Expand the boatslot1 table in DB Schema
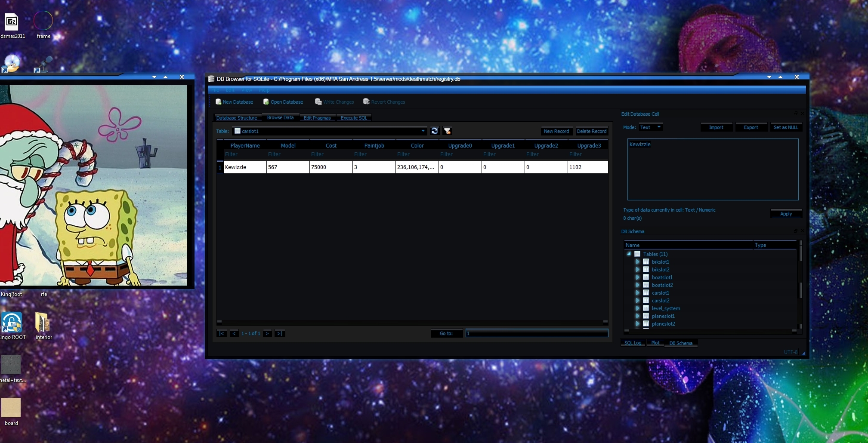 coord(637,277)
